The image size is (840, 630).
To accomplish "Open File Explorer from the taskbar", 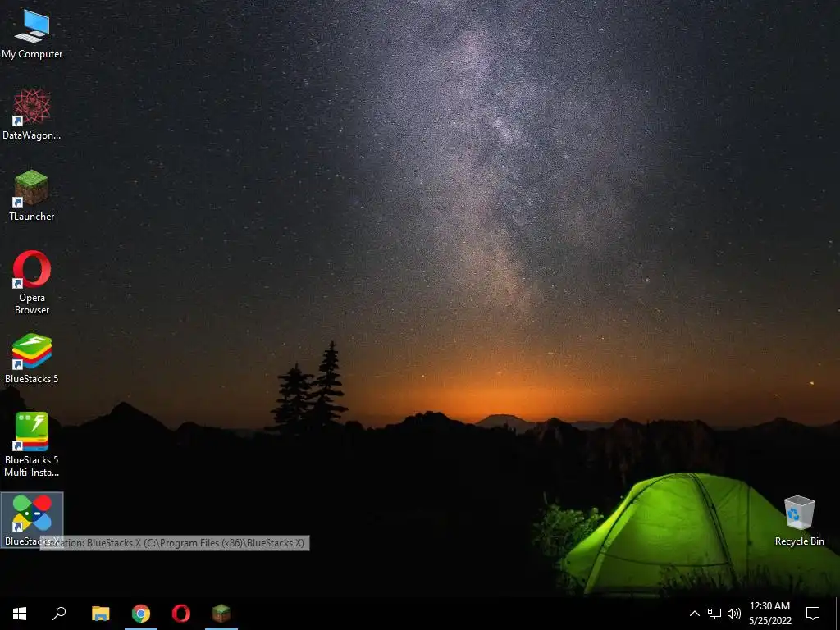I will point(101,614).
